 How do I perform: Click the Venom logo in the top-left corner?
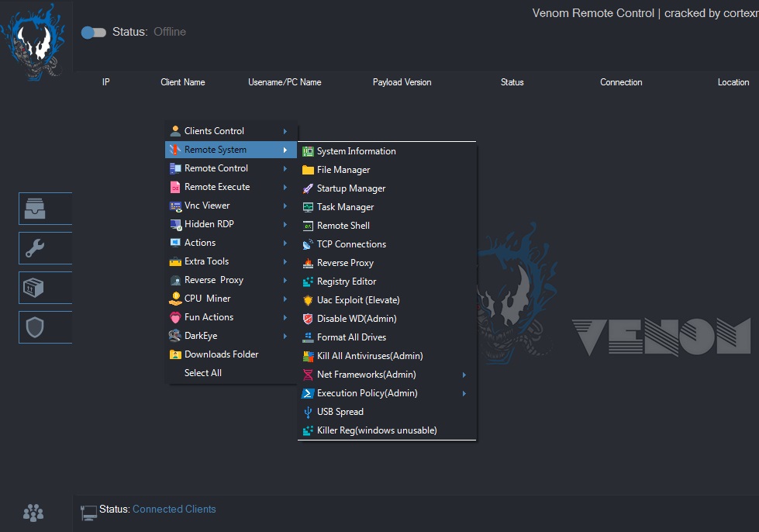click(x=34, y=41)
